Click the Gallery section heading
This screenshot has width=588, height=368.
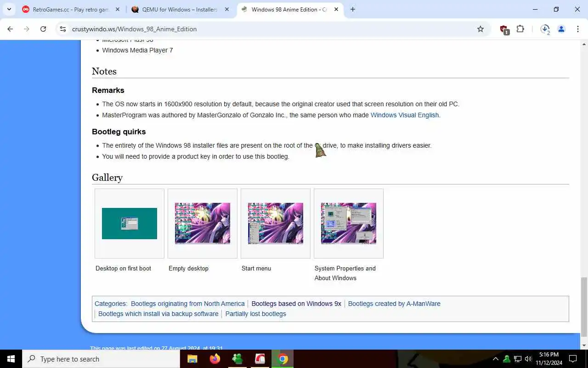(x=107, y=178)
